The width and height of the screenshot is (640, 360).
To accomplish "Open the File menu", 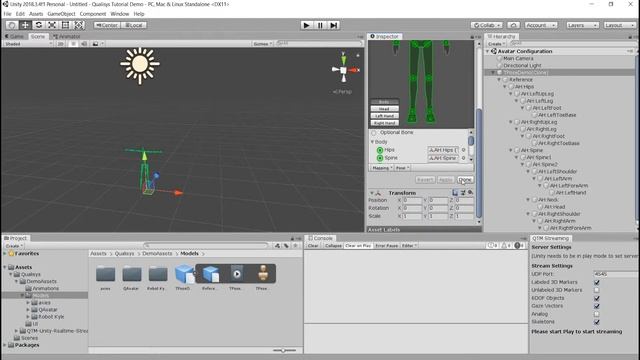I will click(7, 14).
